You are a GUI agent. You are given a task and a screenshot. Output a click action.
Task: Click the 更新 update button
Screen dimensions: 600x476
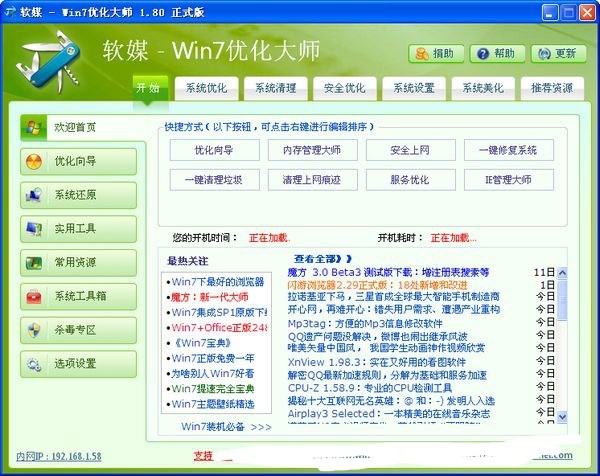pos(559,54)
